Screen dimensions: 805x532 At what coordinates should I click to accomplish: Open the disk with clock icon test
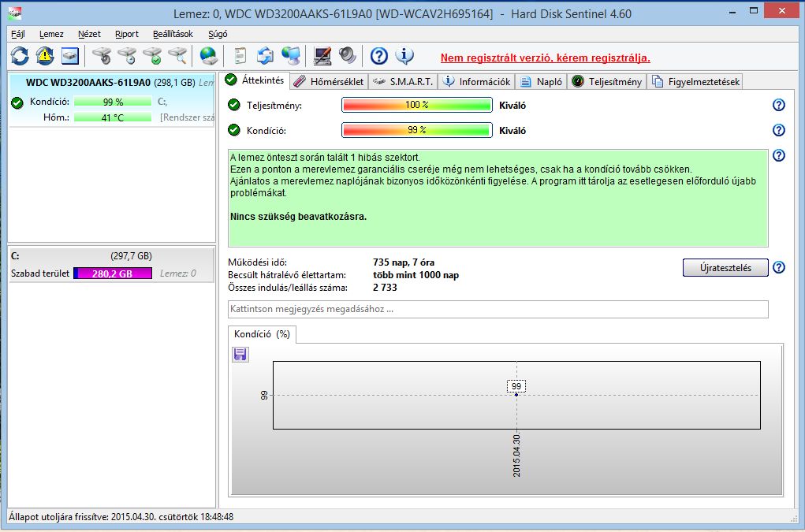tap(127, 56)
